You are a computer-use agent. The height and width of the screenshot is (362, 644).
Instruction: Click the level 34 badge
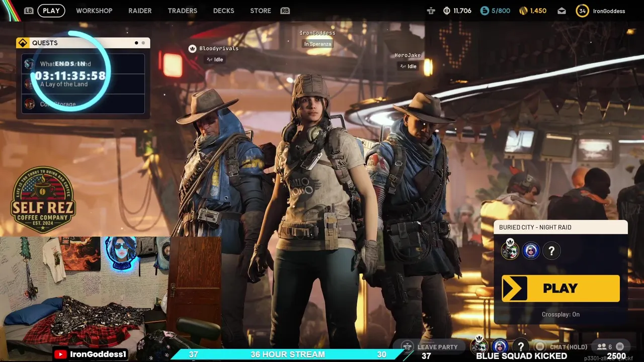click(x=582, y=11)
